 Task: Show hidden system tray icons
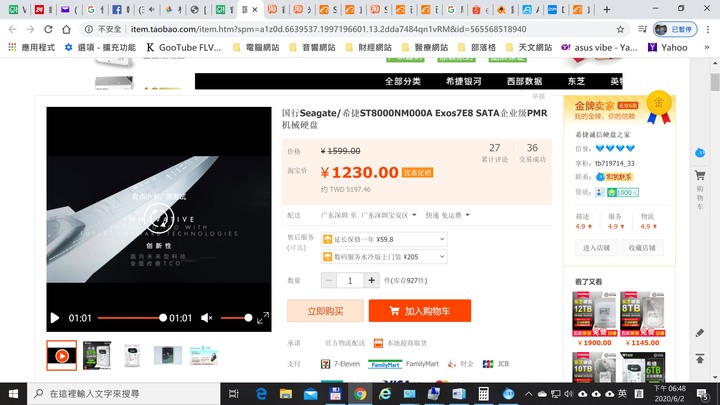[x=529, y=394]
